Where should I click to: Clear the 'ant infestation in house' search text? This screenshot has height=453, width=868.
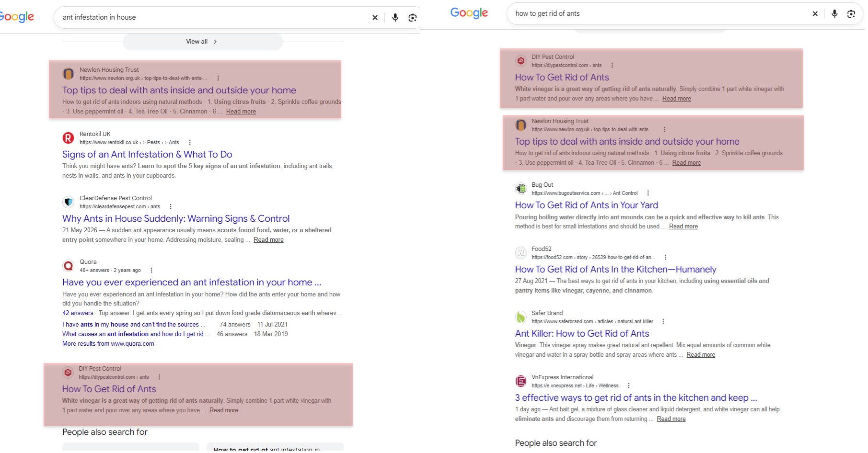[375, 18]
